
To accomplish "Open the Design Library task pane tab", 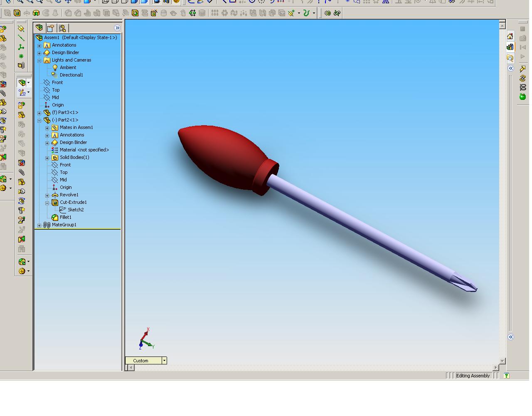I will (510, 47).
